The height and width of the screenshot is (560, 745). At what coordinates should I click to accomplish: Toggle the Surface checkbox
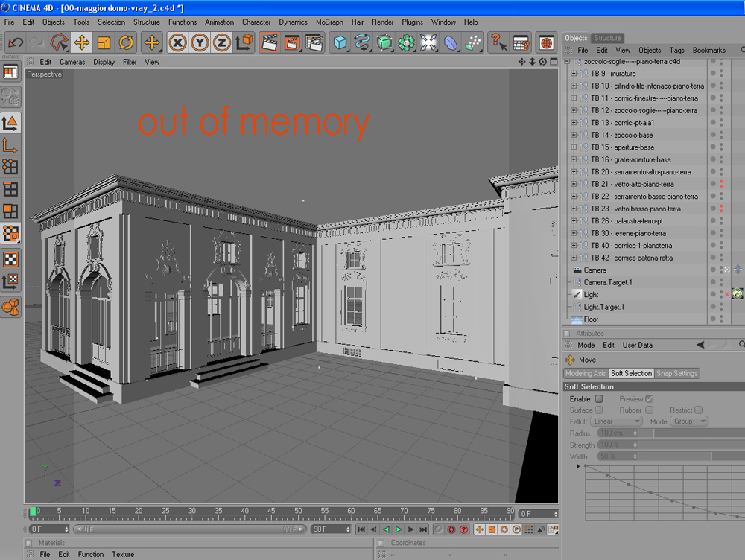(x=599, y=410)
